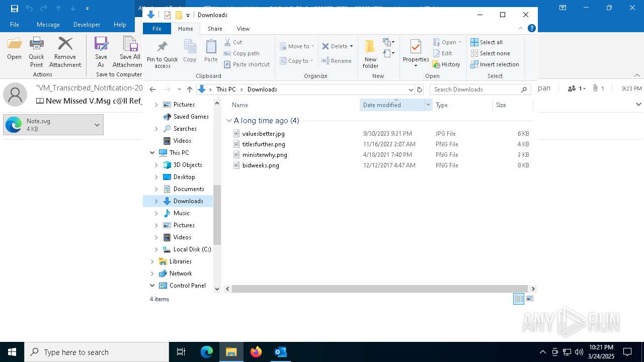The width and height of the screenshot is (644, 362).
Task: Open Outlook from taskbar
Action: coord(280,352)
